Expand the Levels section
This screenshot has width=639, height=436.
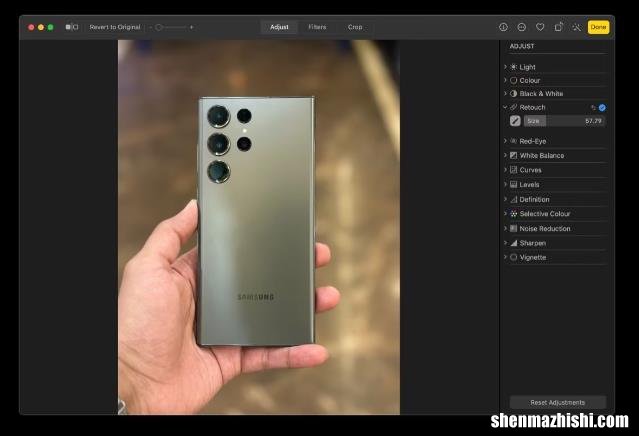[x=505, y=185]
